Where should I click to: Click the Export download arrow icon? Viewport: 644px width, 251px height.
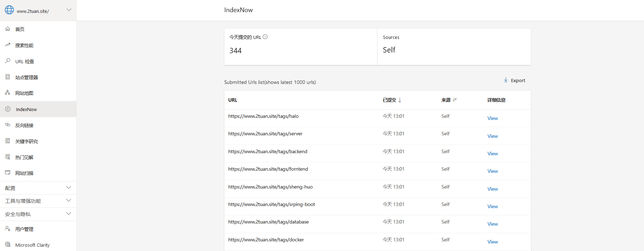[x=506, y=80]
